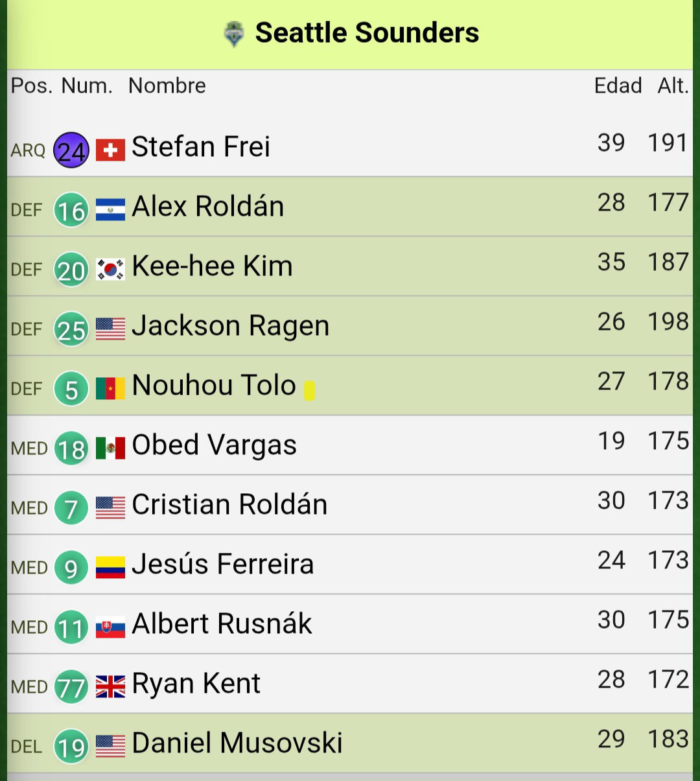Viewport: 700px width, 781px height.
Task: Tap the South Korea flag by Kee-hee Kim
Action: [x=110, y=270]
